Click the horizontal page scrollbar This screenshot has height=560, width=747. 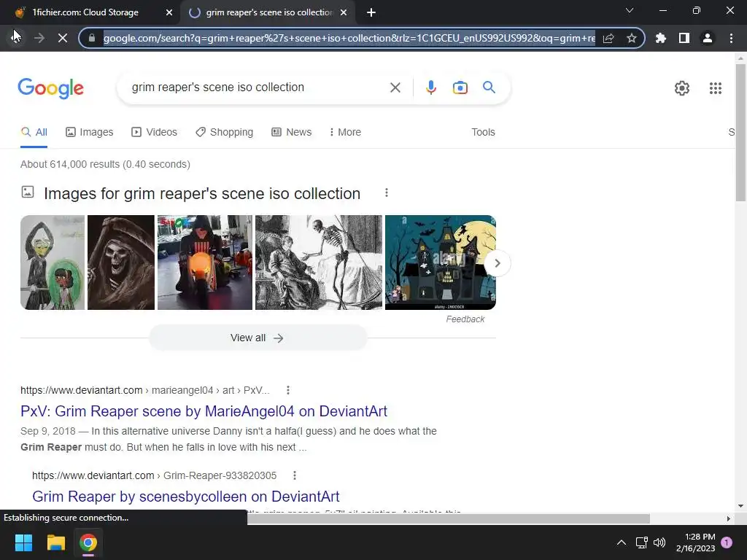[449, 518]
